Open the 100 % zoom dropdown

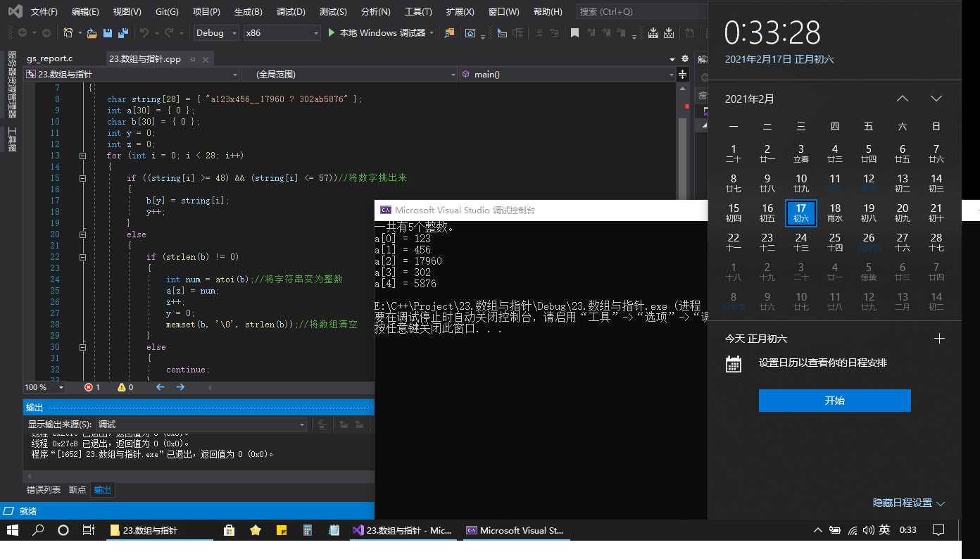[x=44, y=387]
